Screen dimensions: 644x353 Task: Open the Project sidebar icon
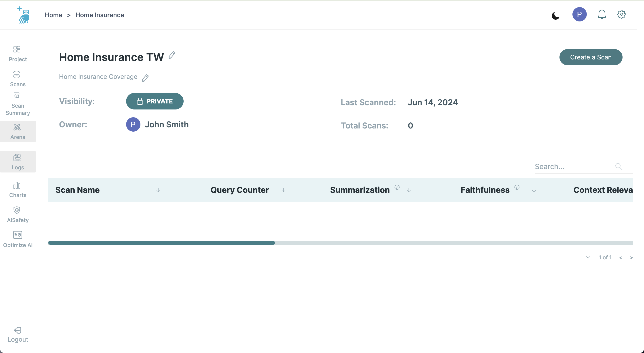click(17, 49)
